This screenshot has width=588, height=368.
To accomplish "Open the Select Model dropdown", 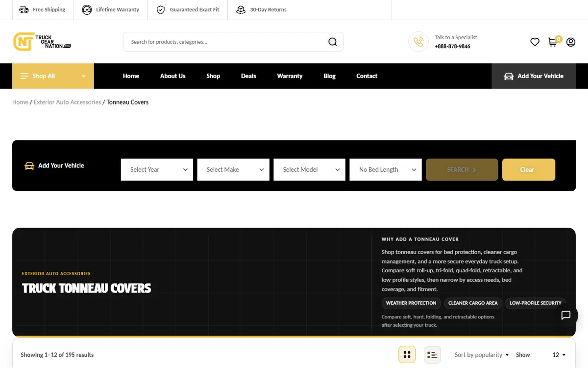I will click(x=310, y=170).
